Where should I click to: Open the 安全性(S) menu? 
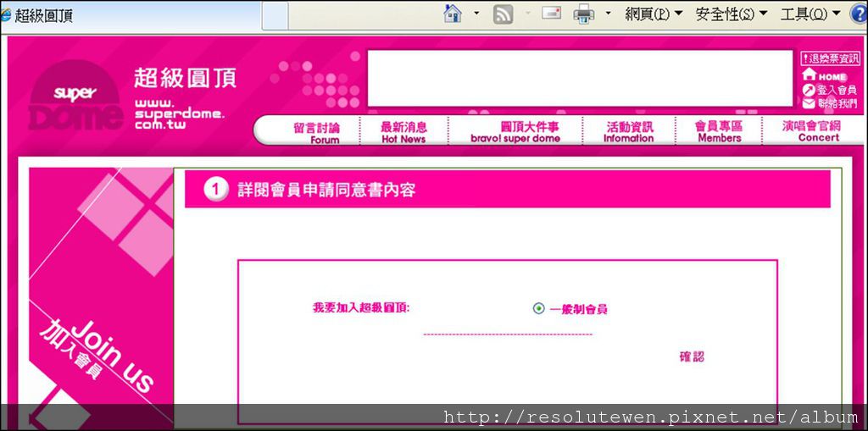coord(732,14)
